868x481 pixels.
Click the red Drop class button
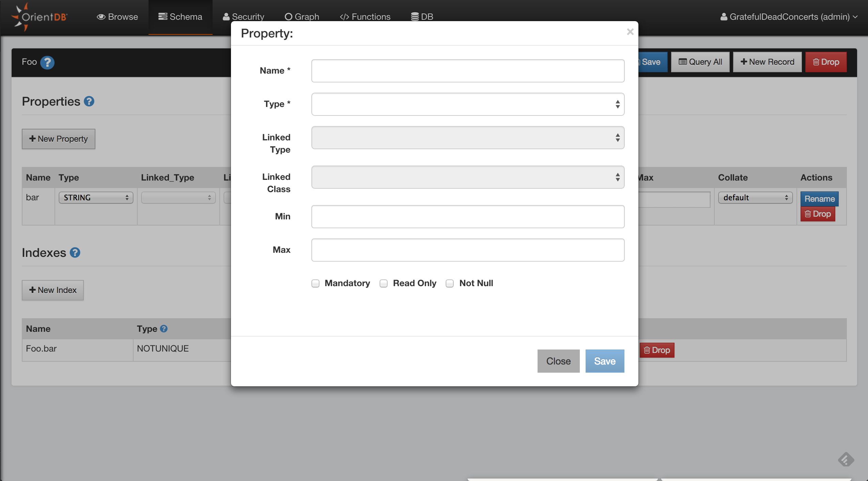pos(826,62)
